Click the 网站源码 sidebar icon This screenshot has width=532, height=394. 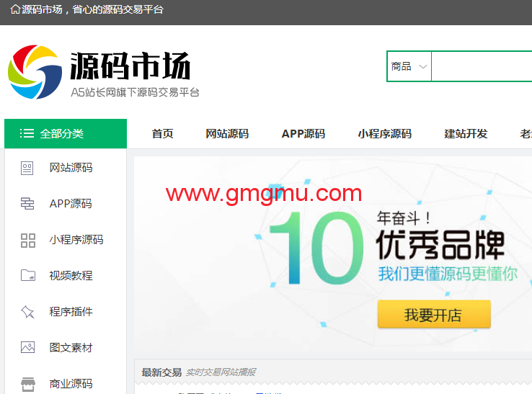27,168
